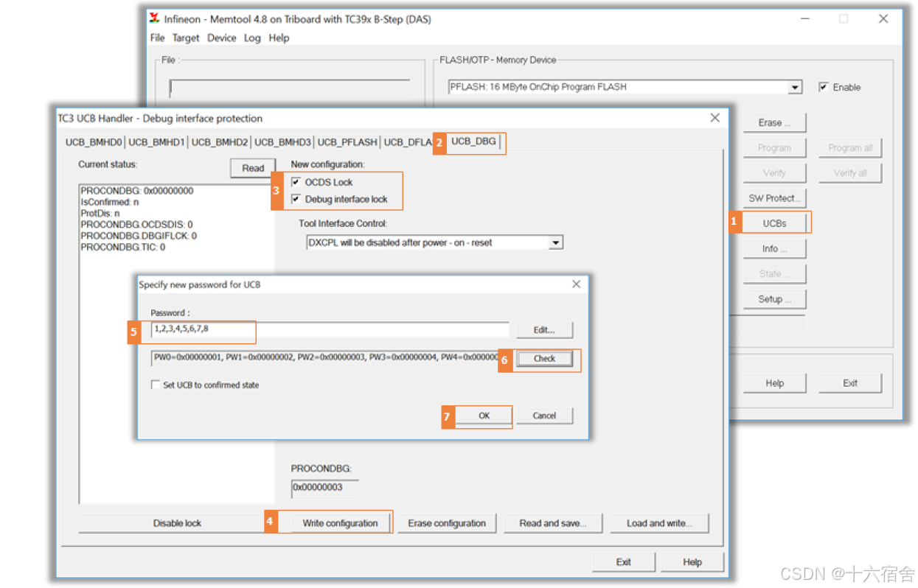Close the Specify new password dialog
Image resolution: width=918 pixels, height=588 pixels.
pyautogui.click(x=576, y=284)
